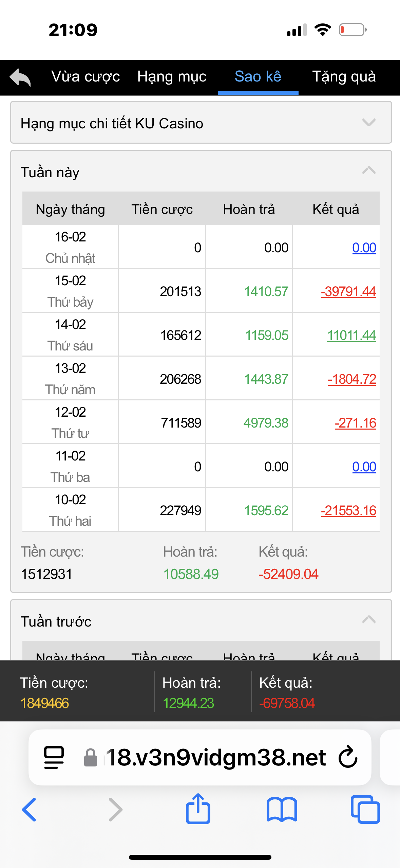
Task: Open the Tặng quà tab
Action: click(344, 77)
